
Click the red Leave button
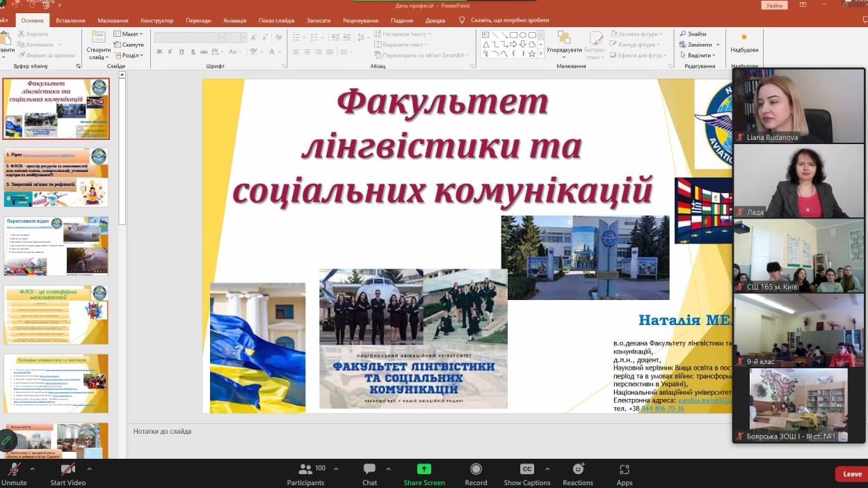pos(851,474)
